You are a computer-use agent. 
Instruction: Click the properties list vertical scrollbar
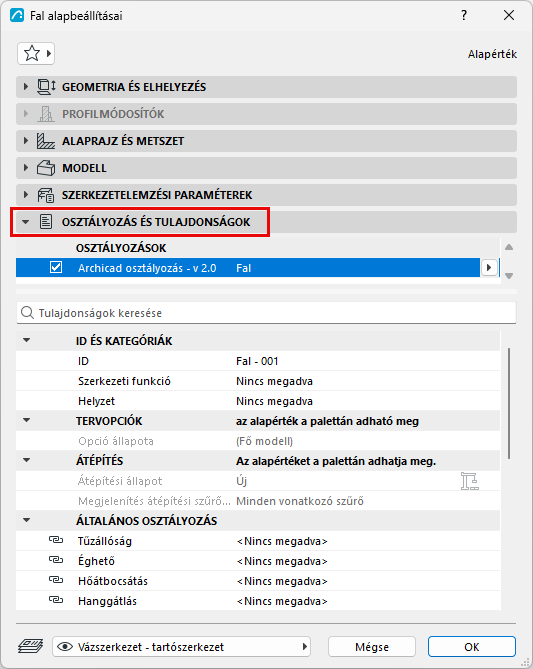509,404
